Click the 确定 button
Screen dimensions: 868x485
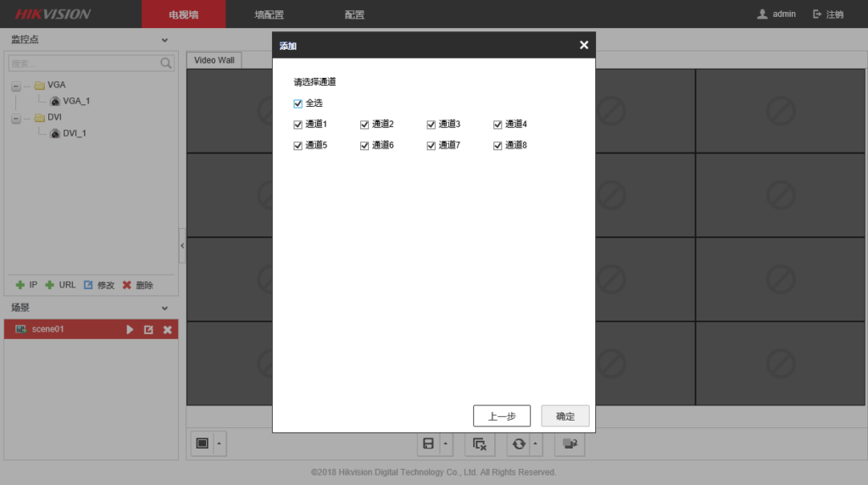[x=565, y=416]
